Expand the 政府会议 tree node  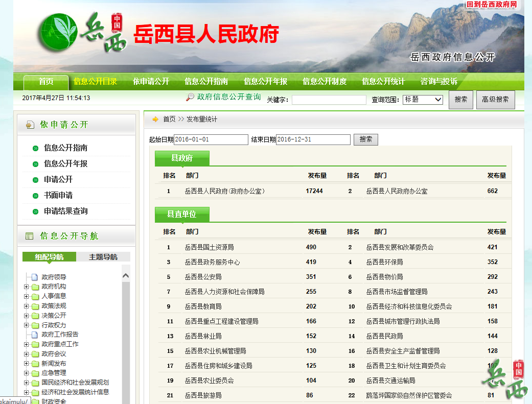click(x=27, y=354)
